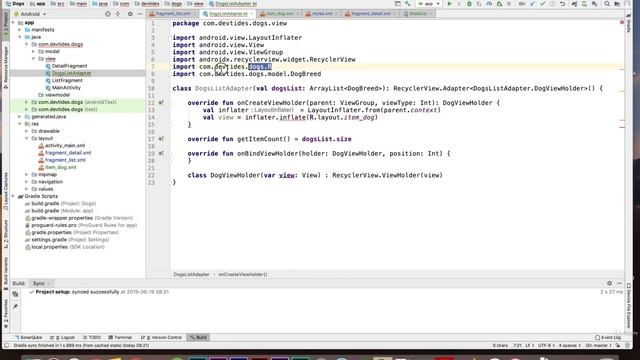Open the SonarQube tool window
The width and height of the screenshot is (640, 360).
pyautogui.click(x=28, y=338)
